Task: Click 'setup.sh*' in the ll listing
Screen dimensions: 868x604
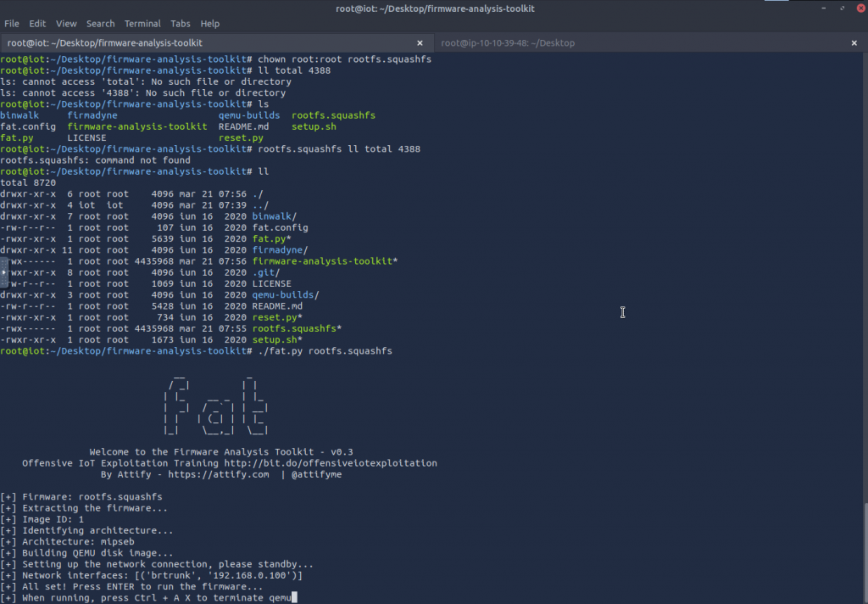Action: point(277,339)
